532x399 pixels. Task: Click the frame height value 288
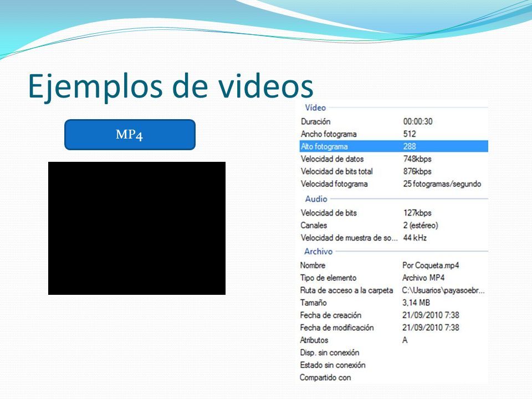click(410, 146)
